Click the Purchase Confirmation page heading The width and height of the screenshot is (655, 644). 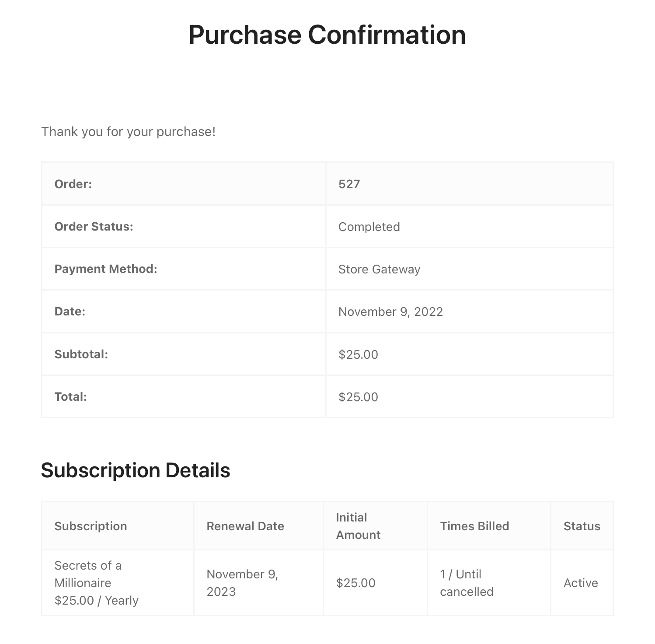point(327,35)
